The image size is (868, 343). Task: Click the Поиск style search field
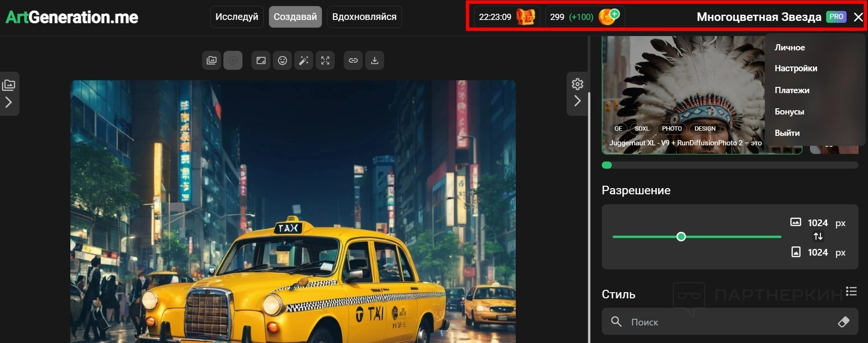point(730,322)
